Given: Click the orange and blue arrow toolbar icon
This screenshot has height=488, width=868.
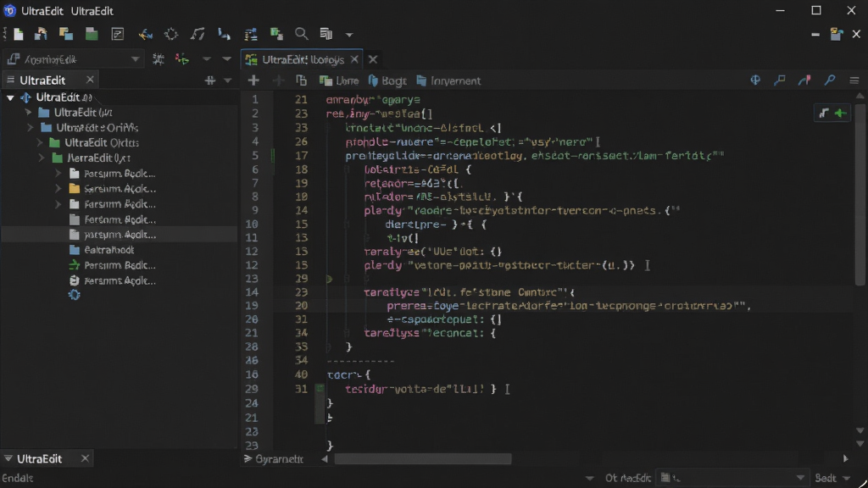Looking at the screenshot, I should 146,34.
